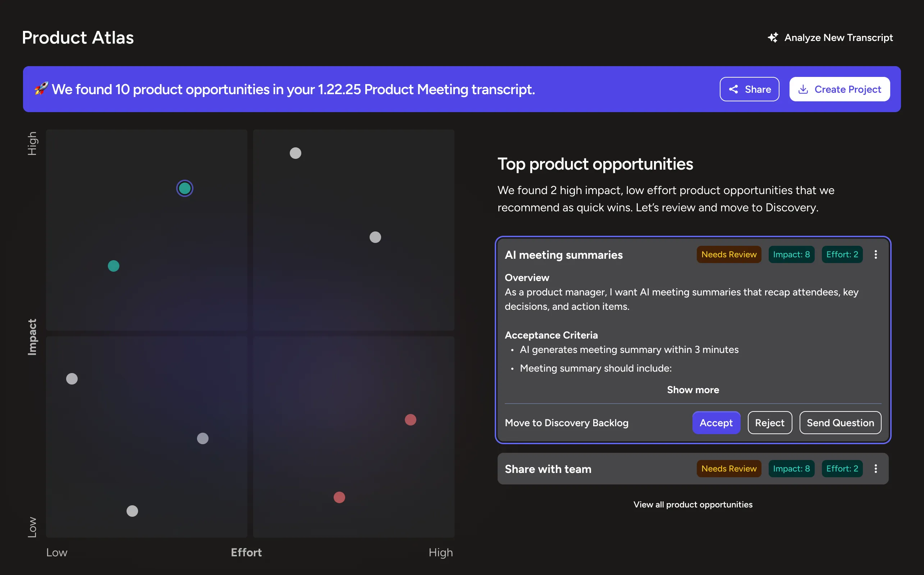Click the AI meeting summaries card title
The width and height of the screenshot is (924, 575).
click(563, 255)
